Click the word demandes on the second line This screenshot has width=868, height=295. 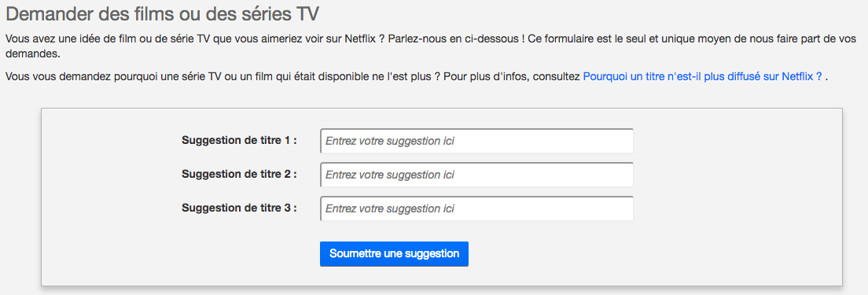[30, 55]
